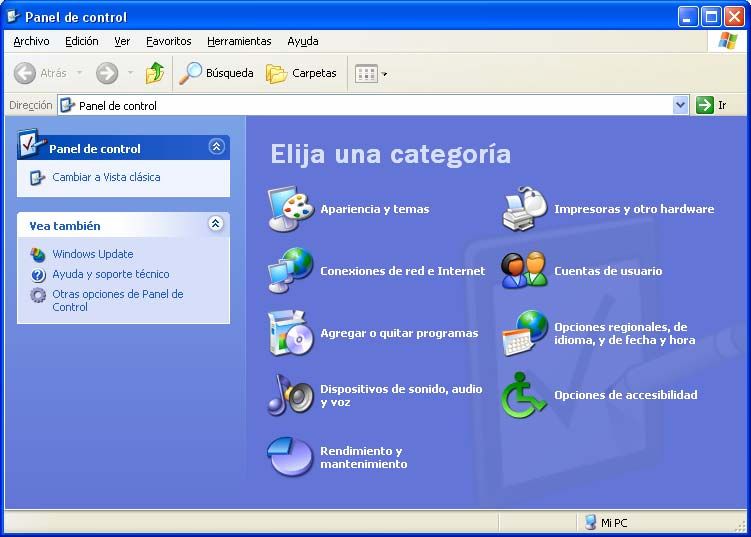Screen dimensions: 751x537
Task: Click the green Ir go arrow
Action: pyautogui.click(x=705, y=105)
